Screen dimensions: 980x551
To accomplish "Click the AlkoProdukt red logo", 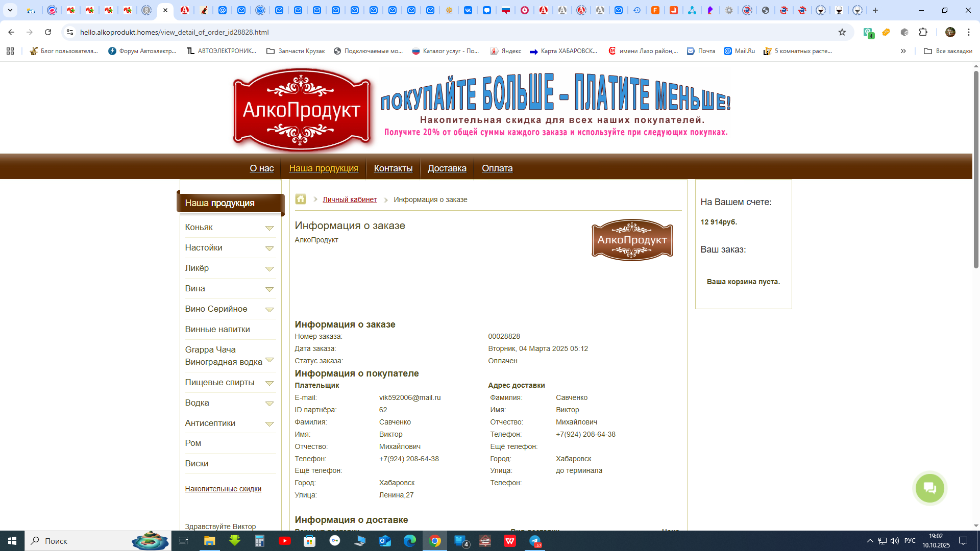I will point(302,110).
